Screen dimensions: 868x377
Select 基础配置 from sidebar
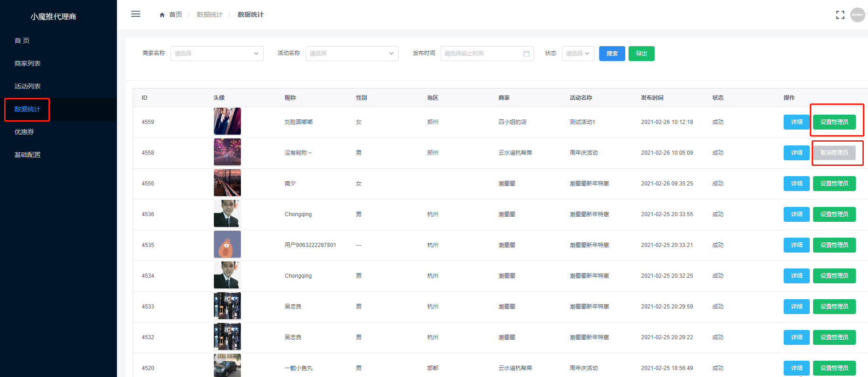coord(27,155)
